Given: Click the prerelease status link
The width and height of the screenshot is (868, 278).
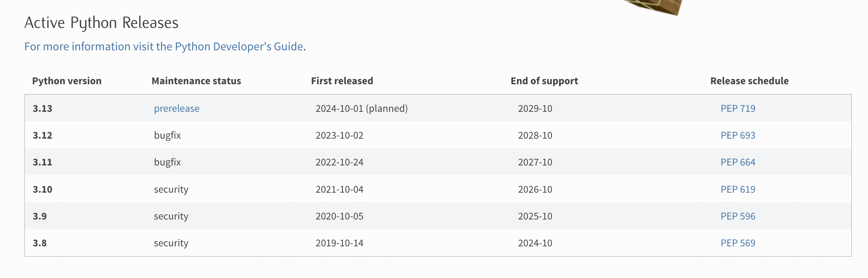Looking at the screenshot, I should 176,108.
